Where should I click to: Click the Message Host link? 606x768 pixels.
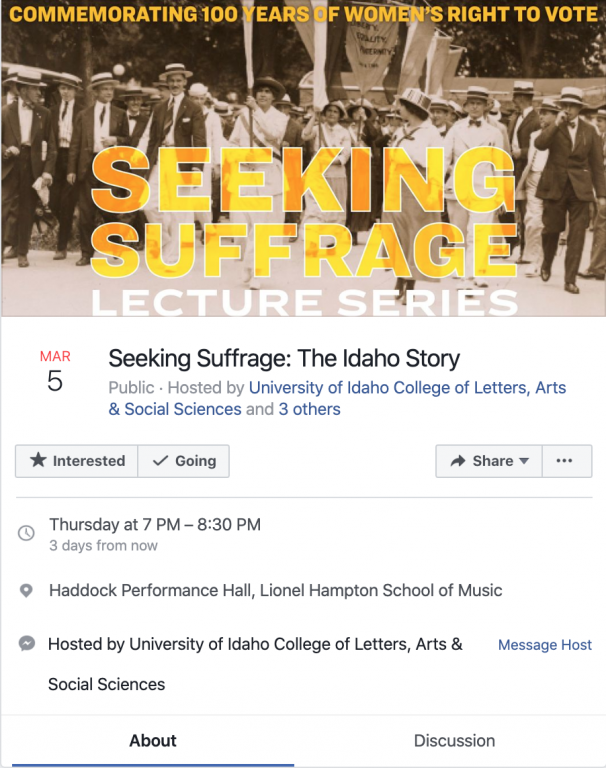click(x=544, y=645)
